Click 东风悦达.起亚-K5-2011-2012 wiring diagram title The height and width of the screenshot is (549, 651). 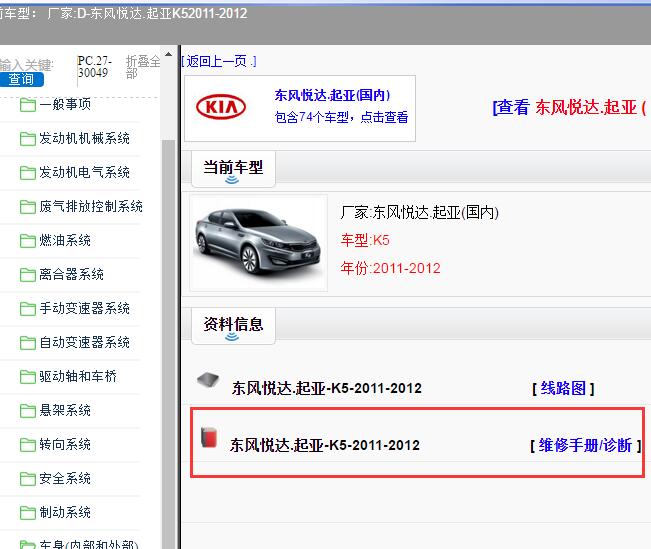(327, 388)
